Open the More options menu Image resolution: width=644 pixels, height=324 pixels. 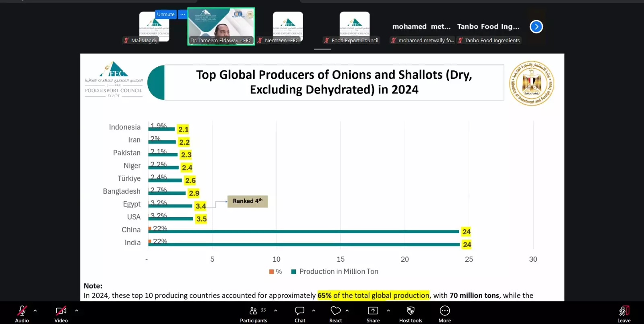[444, 314]
